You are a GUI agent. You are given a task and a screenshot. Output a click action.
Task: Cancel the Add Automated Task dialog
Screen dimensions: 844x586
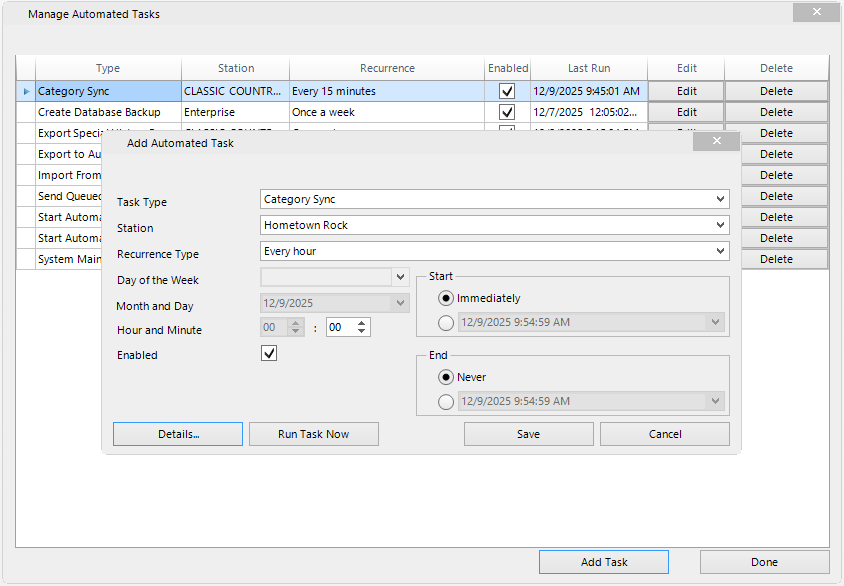(x=664, y=433)
